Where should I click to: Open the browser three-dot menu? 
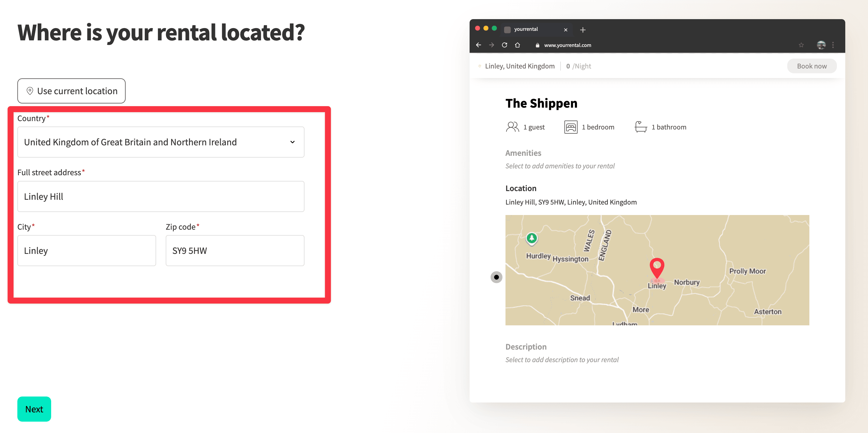point(834,45)
